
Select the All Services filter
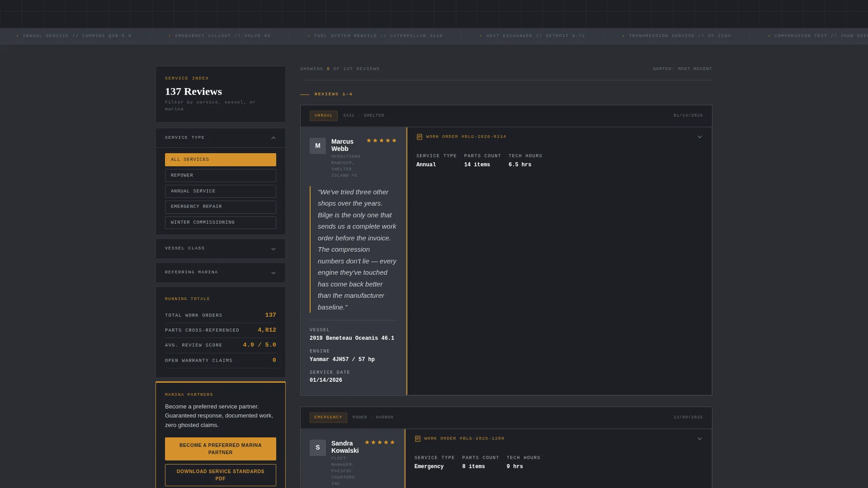221,160
